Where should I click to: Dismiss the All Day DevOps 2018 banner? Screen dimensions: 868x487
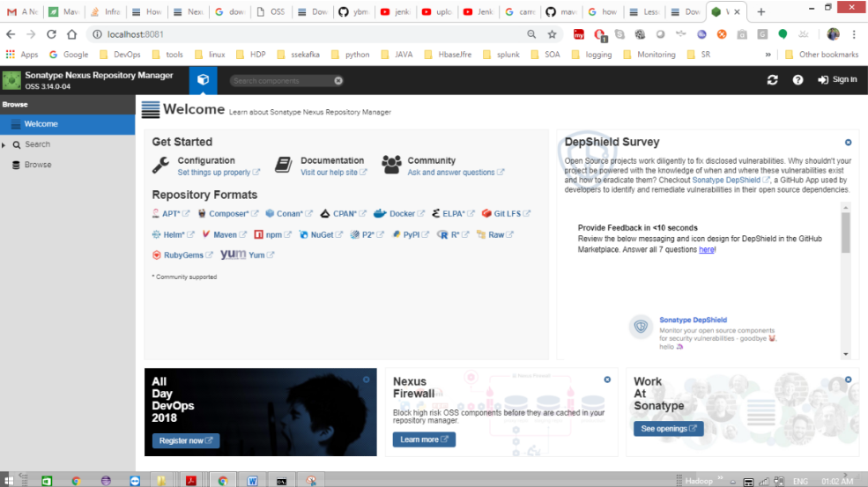click(366, 380)
